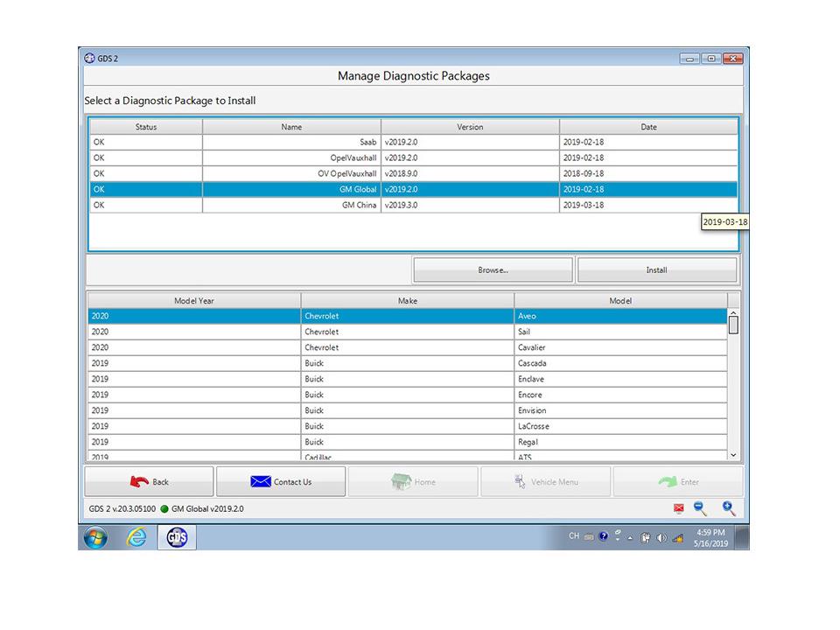Click the red mail status icon
This screenshot has width=840, height=630.
coord(678,509)
